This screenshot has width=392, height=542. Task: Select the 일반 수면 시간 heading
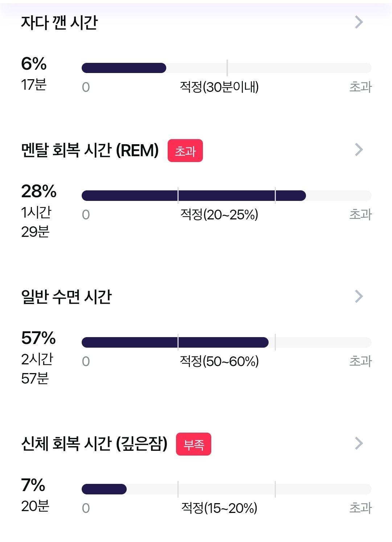pos(66,297)
